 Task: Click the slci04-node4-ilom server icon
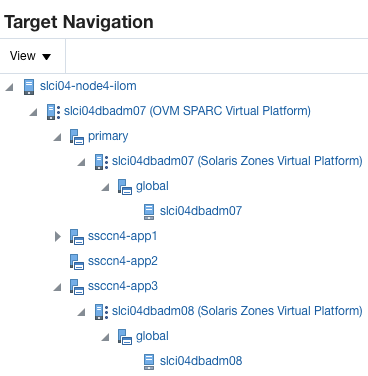pyautogui.click(x=29, y=87)
